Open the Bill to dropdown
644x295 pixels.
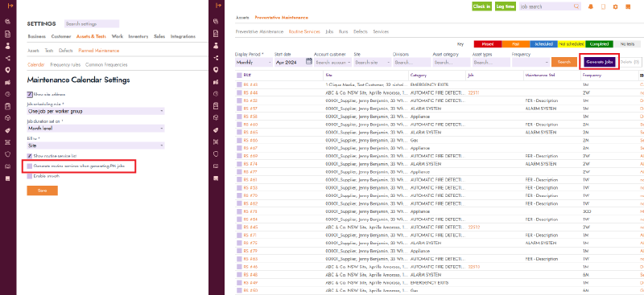tap(96, 145)
